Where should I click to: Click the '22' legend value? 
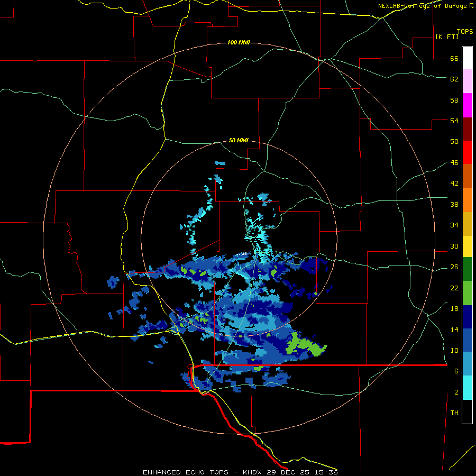coord(454,288)
